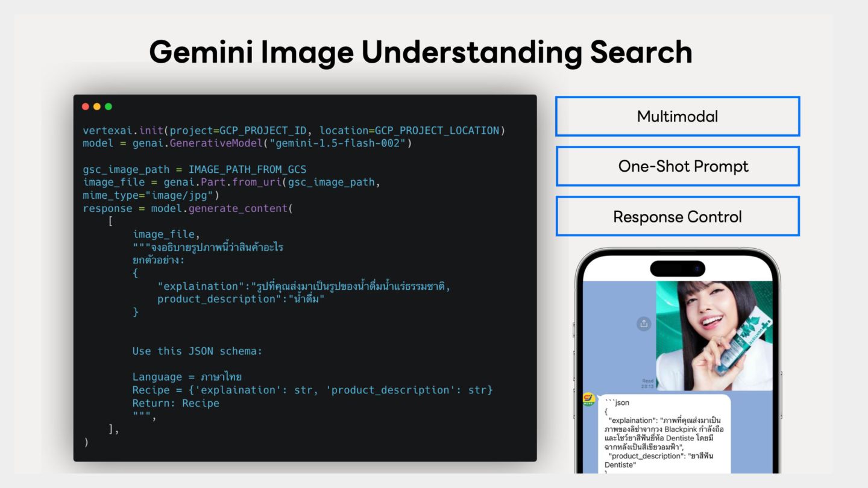Image resolution: width=868 pixels, height=488 pixels.
Task: Select the One-Shot Prompt box
Action: point(678,166)
